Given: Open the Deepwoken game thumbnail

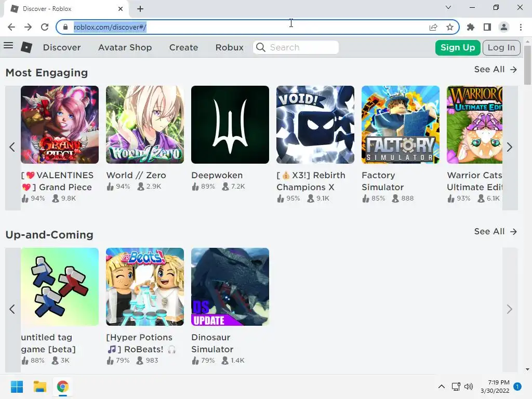Looking at the screenshot, I should tap(230, 125).
